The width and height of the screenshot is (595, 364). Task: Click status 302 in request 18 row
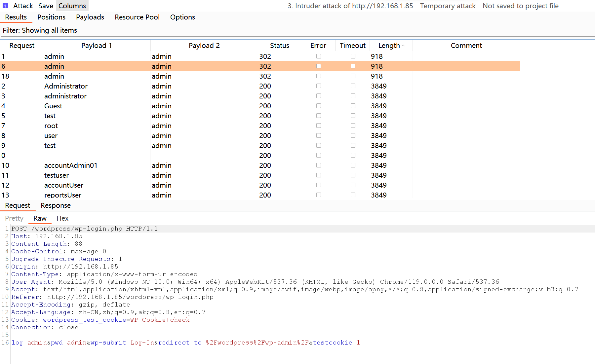point(265,76)
